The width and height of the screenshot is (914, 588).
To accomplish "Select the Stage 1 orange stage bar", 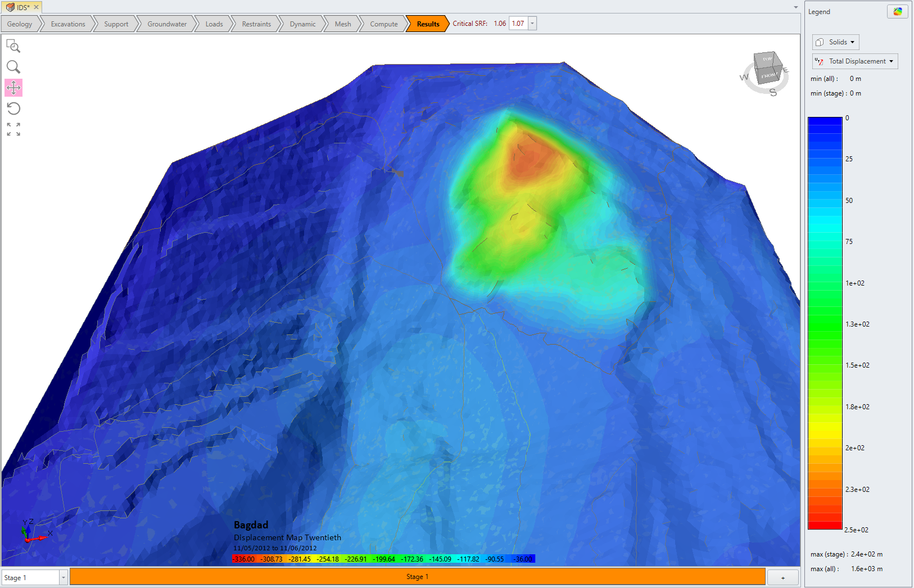I will [418, 576].
